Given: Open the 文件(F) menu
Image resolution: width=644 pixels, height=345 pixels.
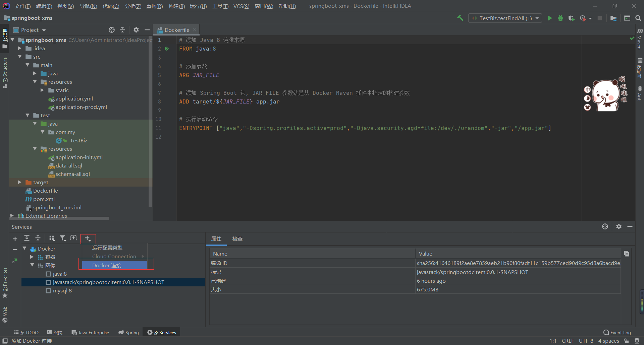Looking at the screenshot, I should 22,6.
